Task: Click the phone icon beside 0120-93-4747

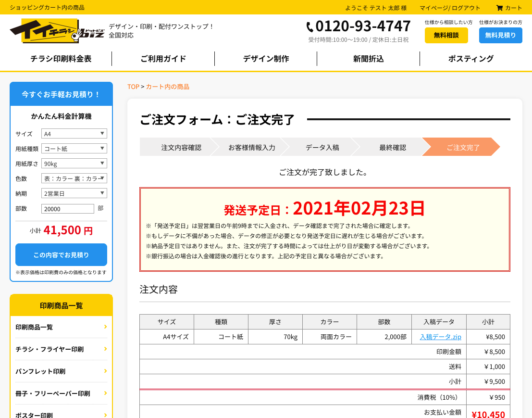Action: click(310, 27)
